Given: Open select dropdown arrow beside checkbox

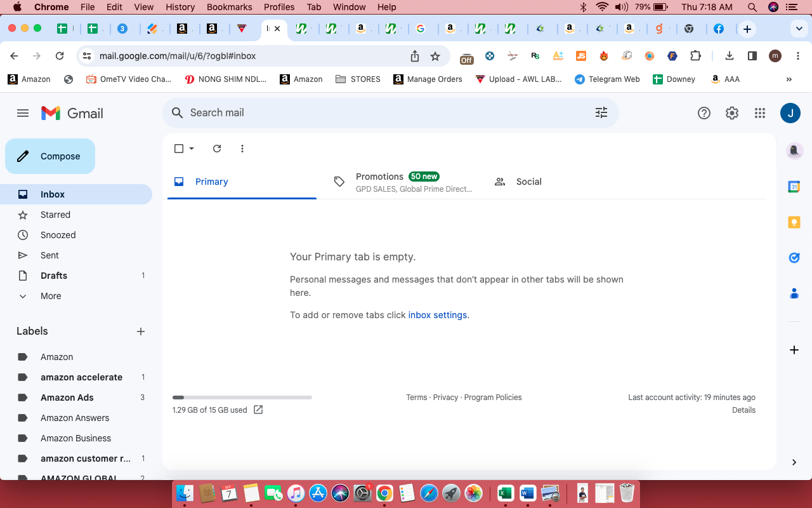Looking at the screenshot, I should [x=192, y=149].
